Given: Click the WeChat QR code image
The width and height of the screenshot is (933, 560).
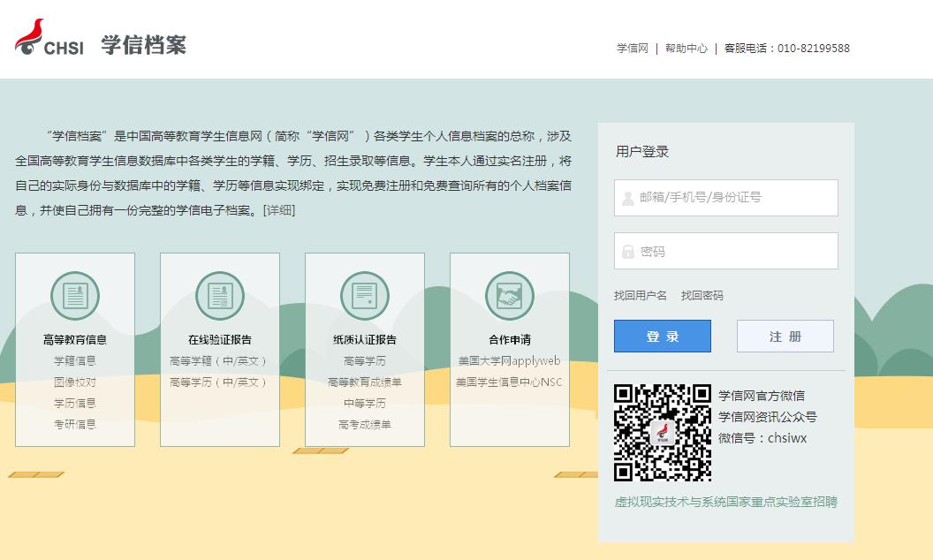Looking at the screenshot, I should click(x=663, y=433).
